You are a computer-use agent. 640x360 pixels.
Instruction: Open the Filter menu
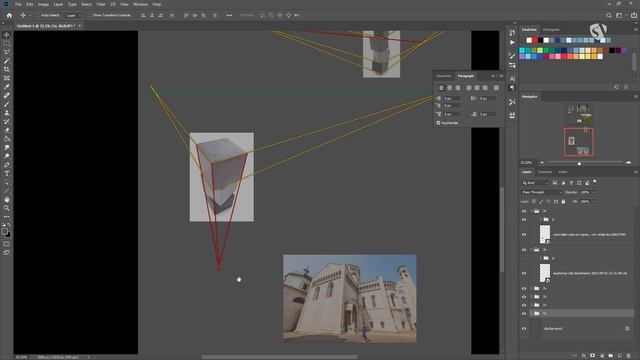pyautogui.click(x=101, y=4)
